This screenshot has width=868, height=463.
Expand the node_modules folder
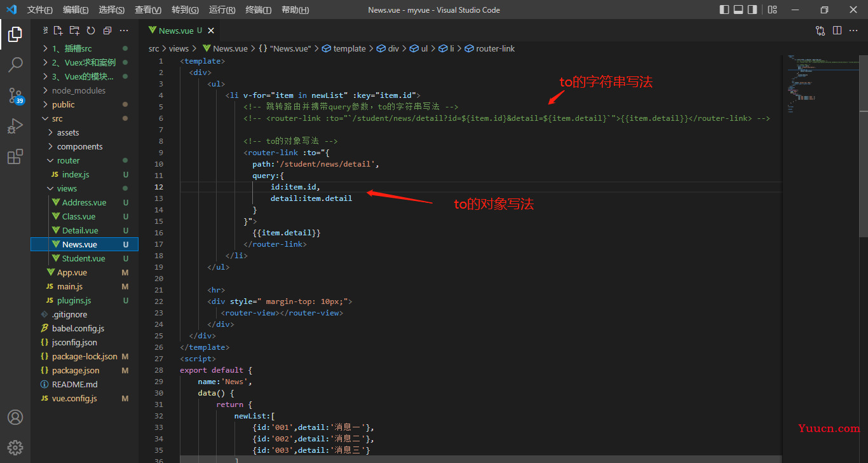pos(84,90)
